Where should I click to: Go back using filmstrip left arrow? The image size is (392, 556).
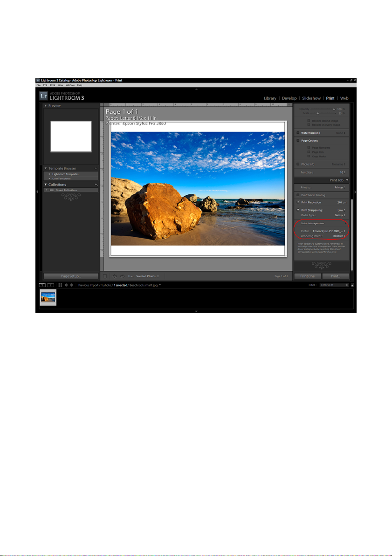[66, 285]
